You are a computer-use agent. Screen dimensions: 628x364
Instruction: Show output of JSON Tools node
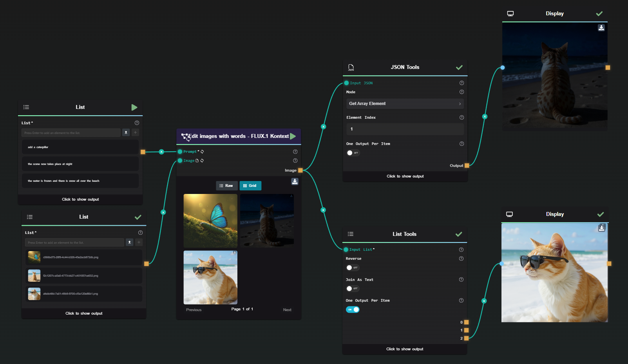point(405,176)
